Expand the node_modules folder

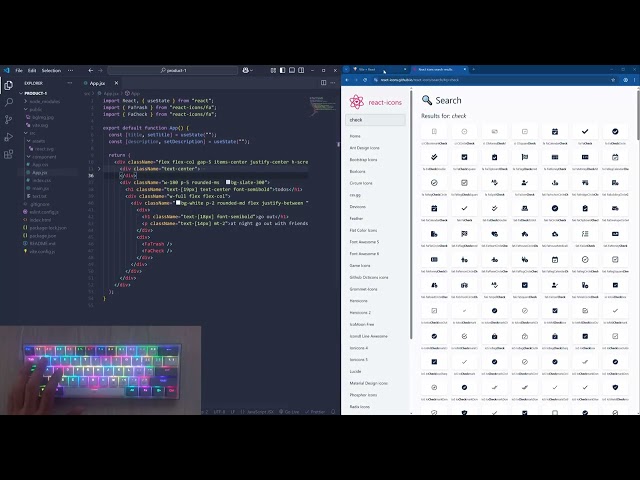(x=26, y=101)
